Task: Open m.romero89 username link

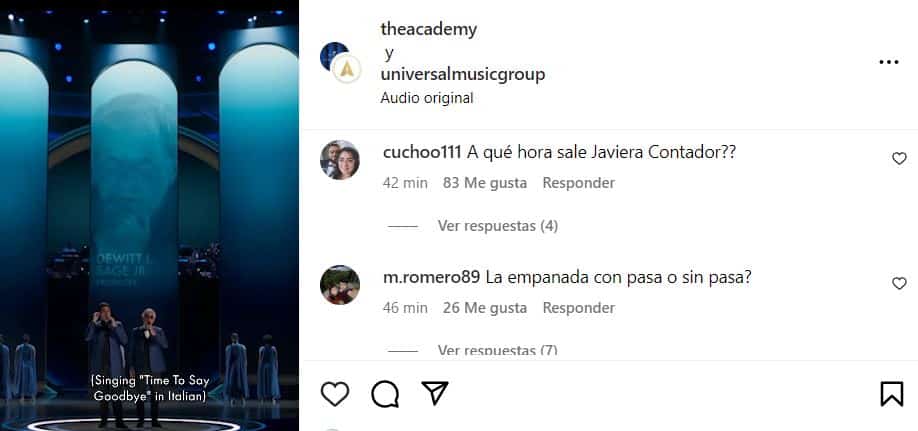Action: 431,278
